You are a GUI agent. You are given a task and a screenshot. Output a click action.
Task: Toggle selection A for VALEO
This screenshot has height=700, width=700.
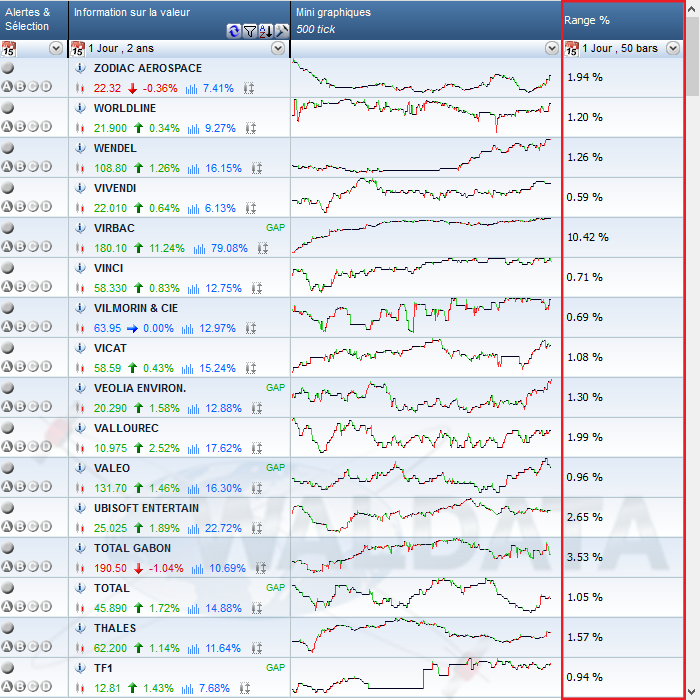point(7,487)
